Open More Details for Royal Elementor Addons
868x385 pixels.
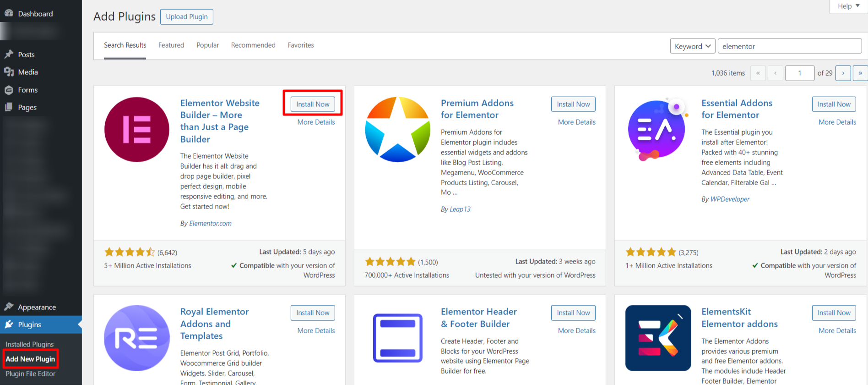pyautogui.click(x=316, y=330)
